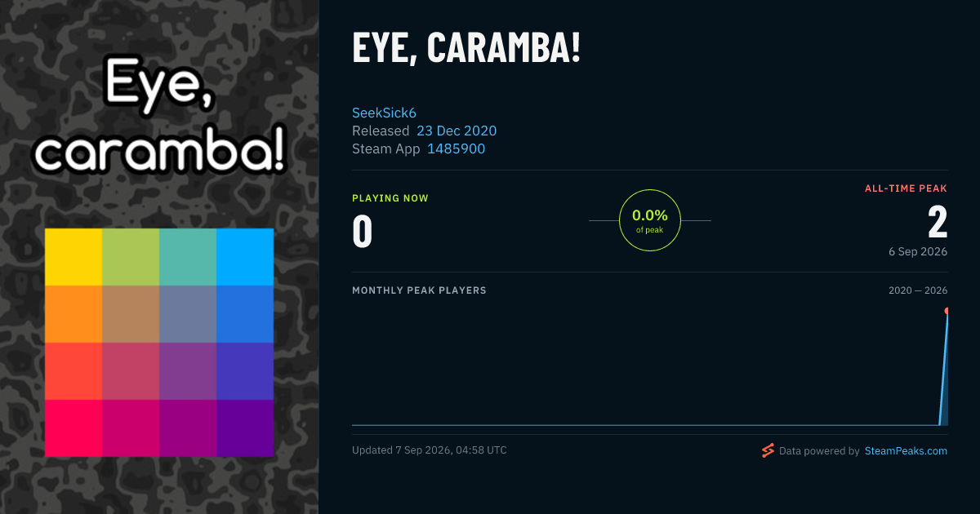This screenshot has height=514, width=980.
Task: Select the red peak marker on chart
Action: pyautogui.click(x=947, y=311)
